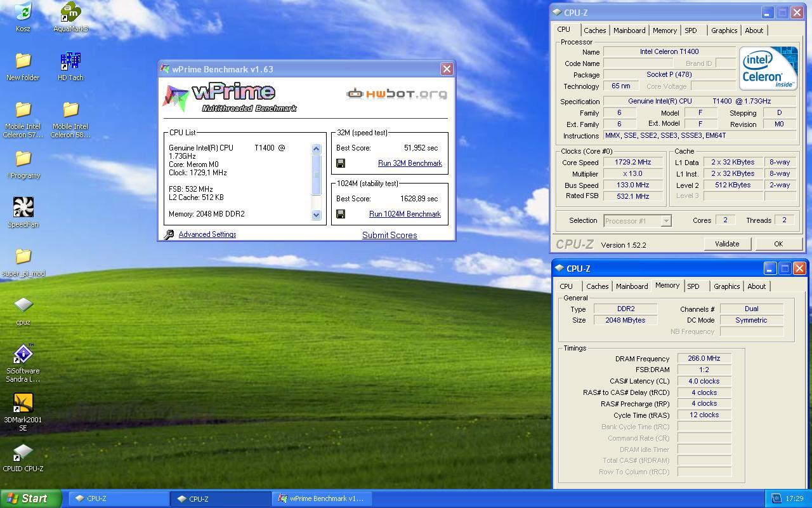The height and width of the screenshot is (508, 812).
Task: Open Mainboard tab in upper CPU-Z window
Action: point(629,30)
